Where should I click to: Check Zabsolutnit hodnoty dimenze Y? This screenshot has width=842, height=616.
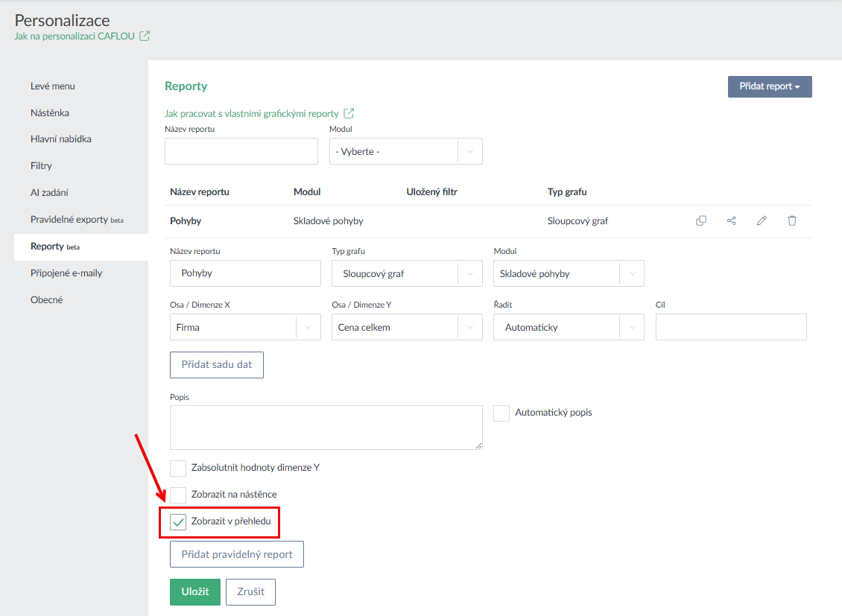coord(178,468)
